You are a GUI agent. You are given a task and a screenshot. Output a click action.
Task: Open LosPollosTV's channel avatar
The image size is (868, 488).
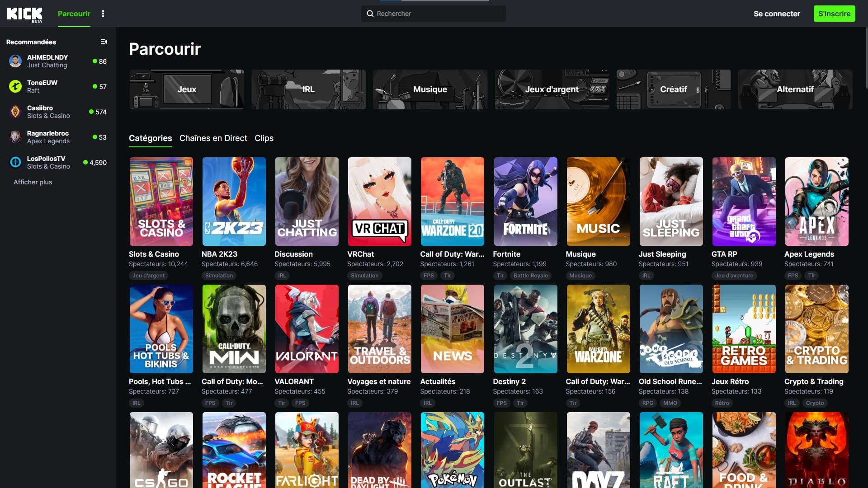tap(15, 162)
